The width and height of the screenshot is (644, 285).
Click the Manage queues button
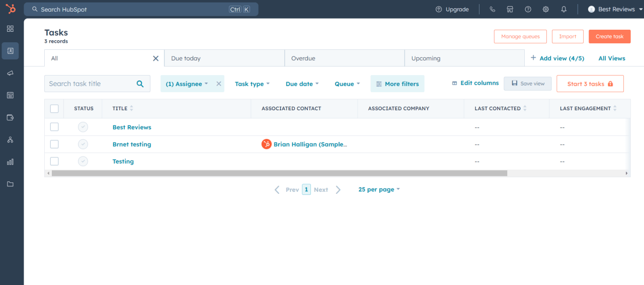tap(520, 36)
